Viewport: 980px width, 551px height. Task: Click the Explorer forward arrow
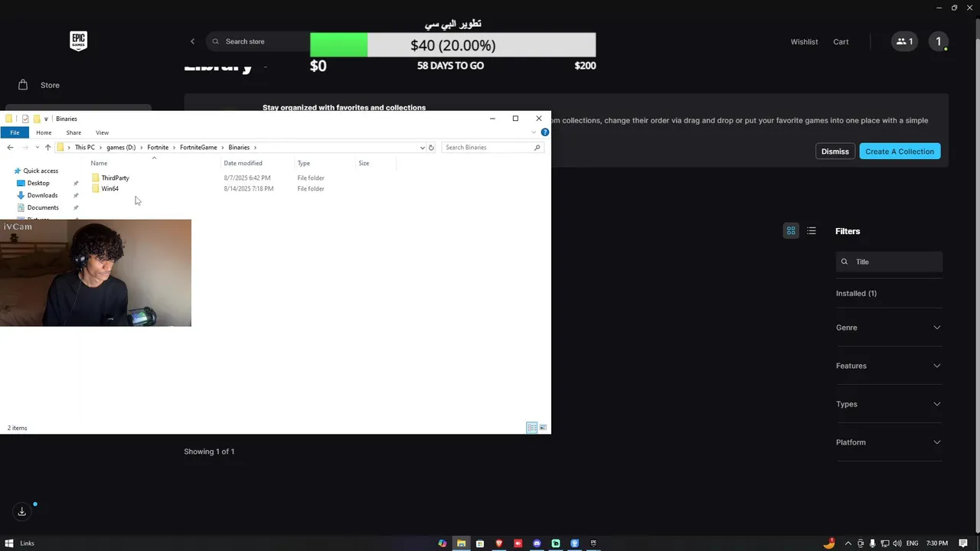coord(24,147)
